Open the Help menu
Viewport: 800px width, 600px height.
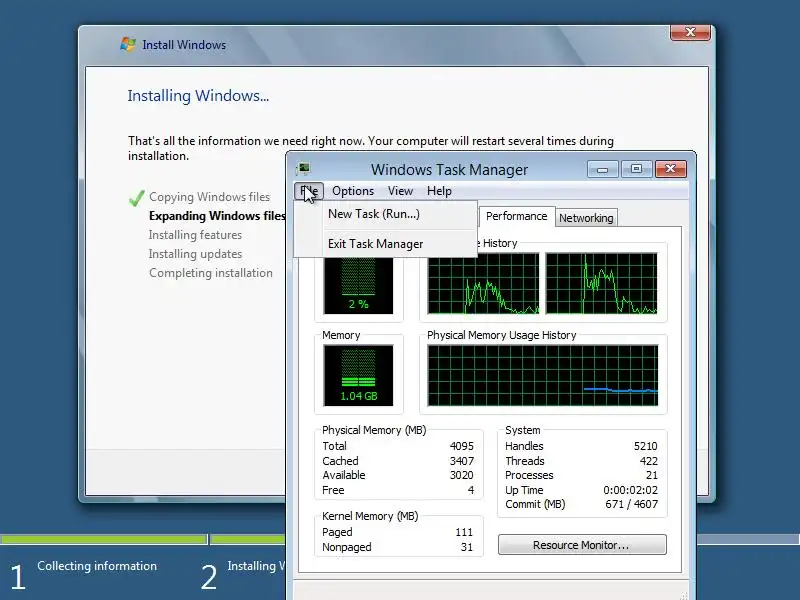(x=439, y=191)
